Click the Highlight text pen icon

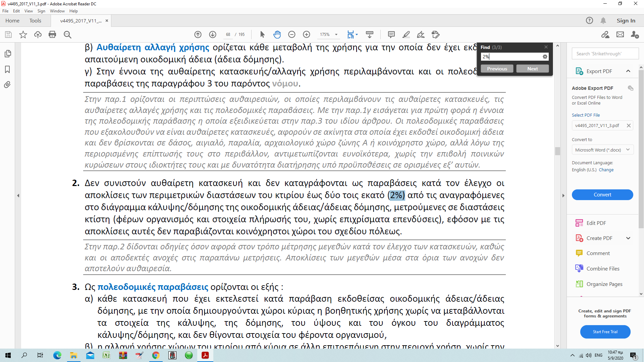(x=406, y=35)
